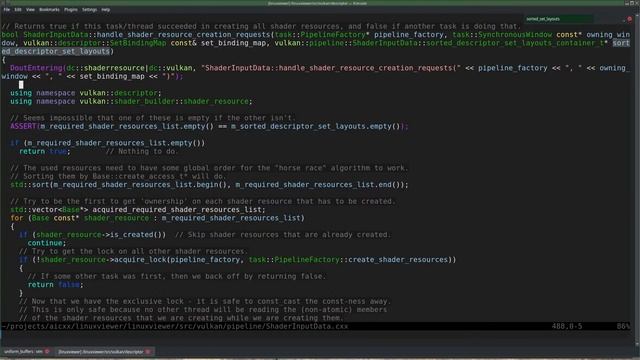This screenshot has height=360, width=640.
Task: Close the uniform_buffers tab
Action: point(47,351)
